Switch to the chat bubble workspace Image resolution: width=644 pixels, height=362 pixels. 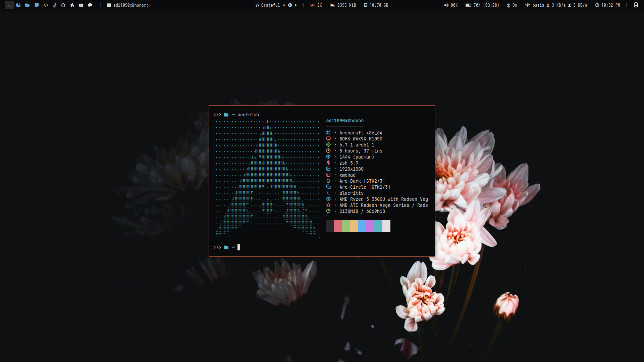point(90,5)
